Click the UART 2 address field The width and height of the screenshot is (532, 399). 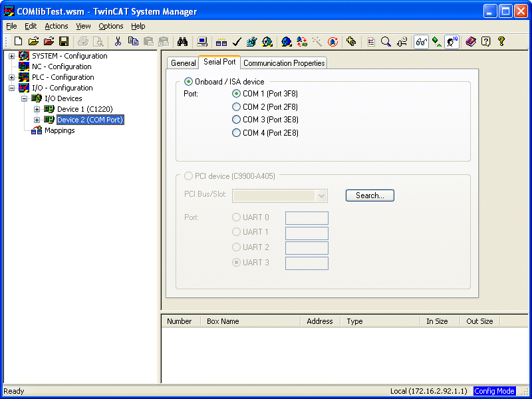click(307, 248)
